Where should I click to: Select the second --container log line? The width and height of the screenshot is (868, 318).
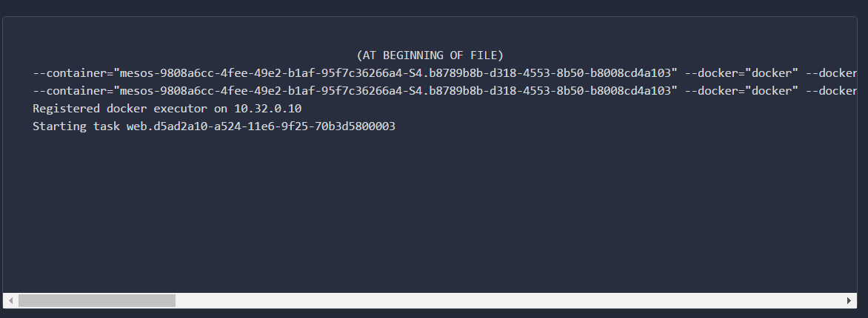[x=444, y=91]
